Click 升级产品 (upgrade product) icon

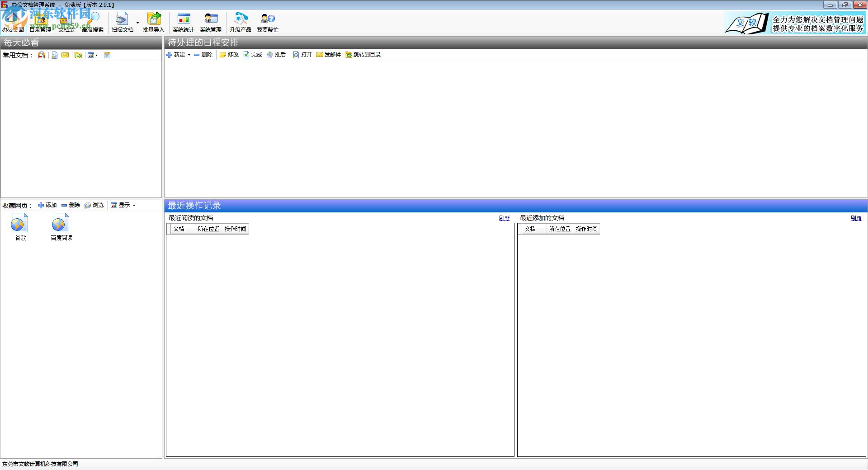(240, 23)
